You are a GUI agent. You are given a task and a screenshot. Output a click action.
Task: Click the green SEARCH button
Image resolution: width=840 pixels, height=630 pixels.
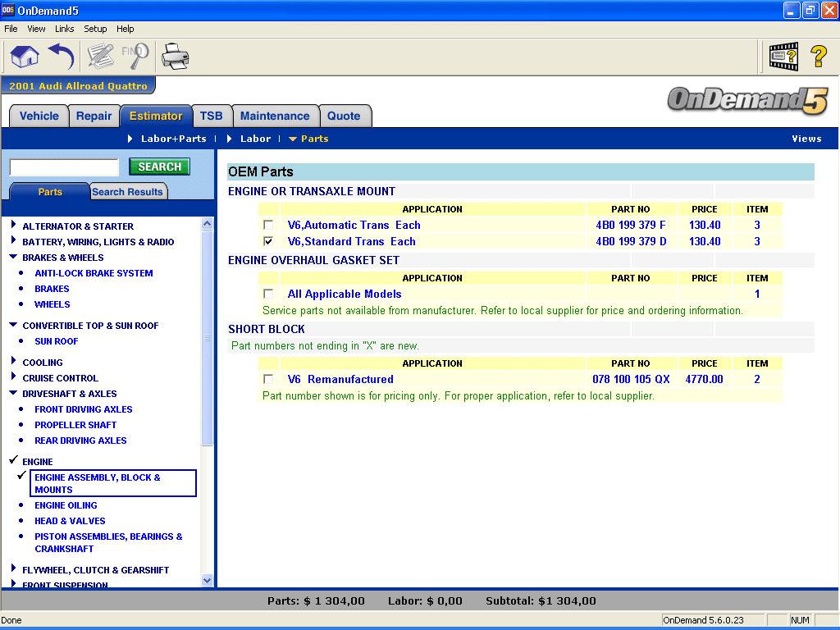tap(160, 167)
